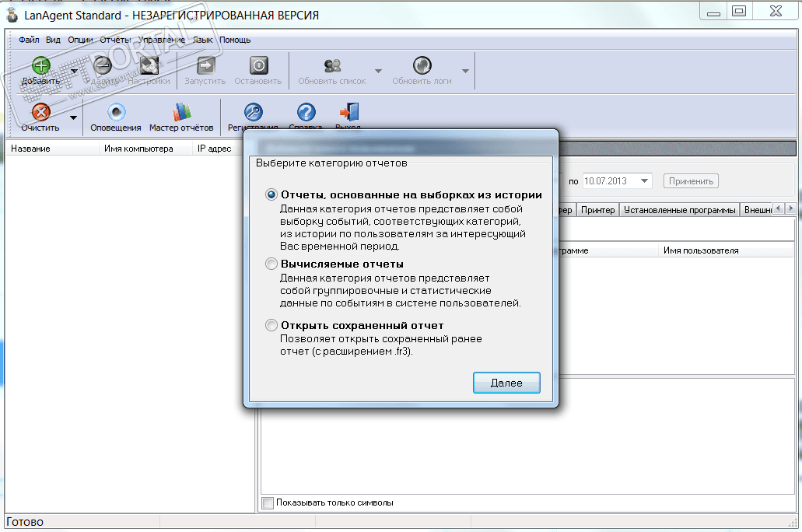802x532 pixels.
Task: Click the Далее button in the dialog
Action: click(506, 383)
